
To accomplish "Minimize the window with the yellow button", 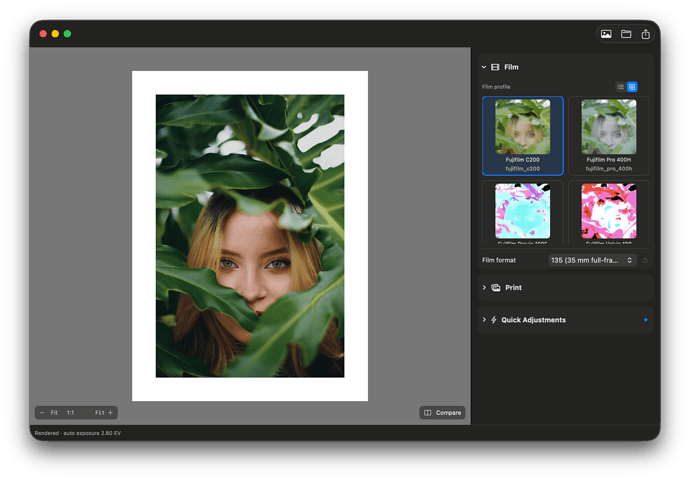I will click(x=55, y=34).
